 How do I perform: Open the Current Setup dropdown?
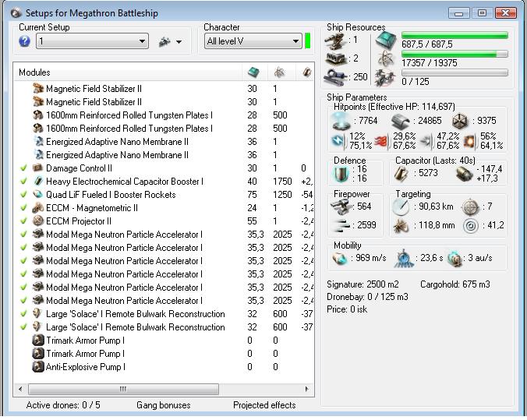click(x=92, y=41)
